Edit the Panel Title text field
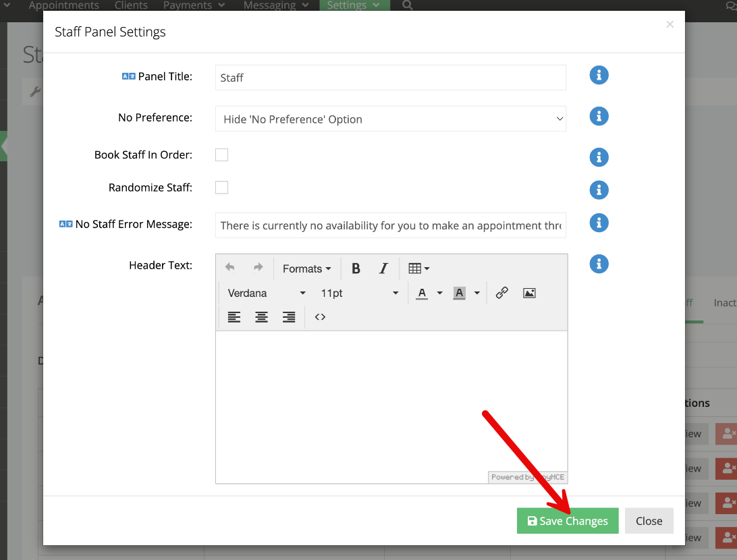 (x=391, y=78)
